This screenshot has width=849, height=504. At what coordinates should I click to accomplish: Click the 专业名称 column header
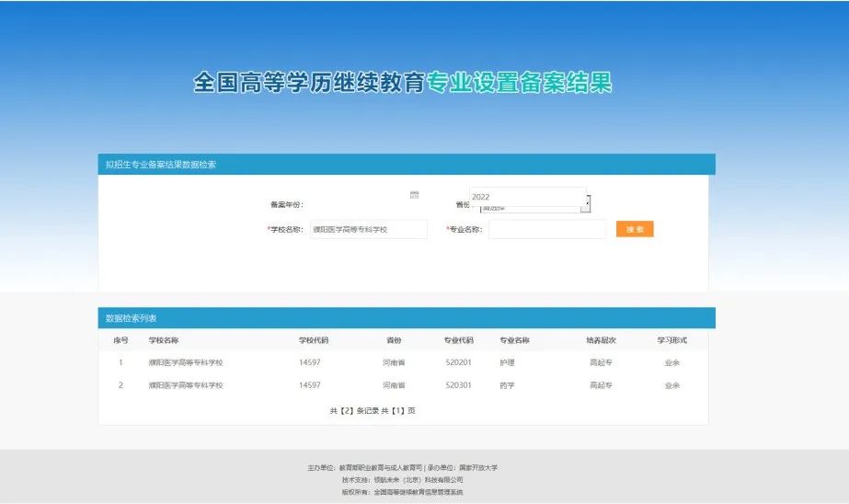[514, 340]
